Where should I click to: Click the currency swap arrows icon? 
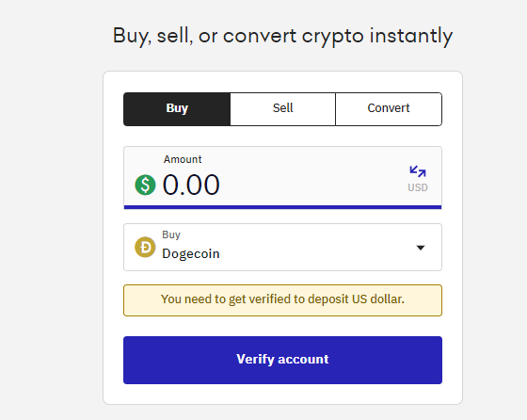418,171
